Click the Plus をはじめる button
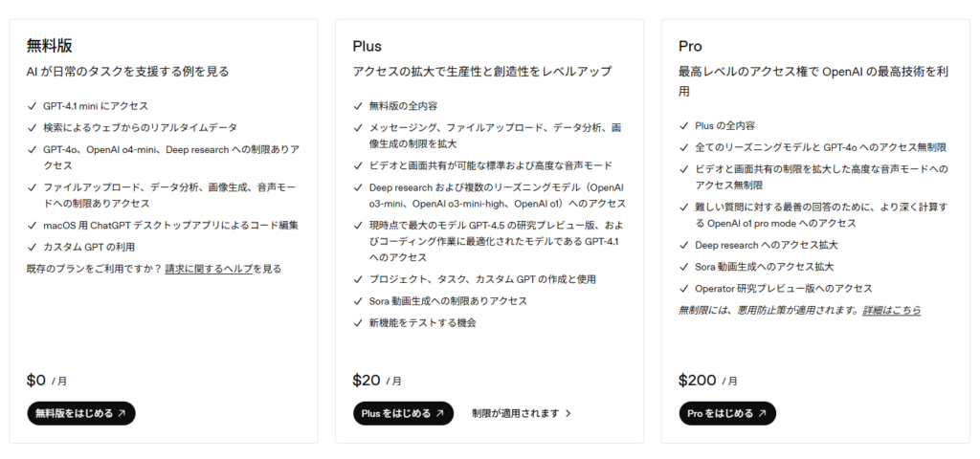This screenshot has height=459, width=980. point(402,413)
